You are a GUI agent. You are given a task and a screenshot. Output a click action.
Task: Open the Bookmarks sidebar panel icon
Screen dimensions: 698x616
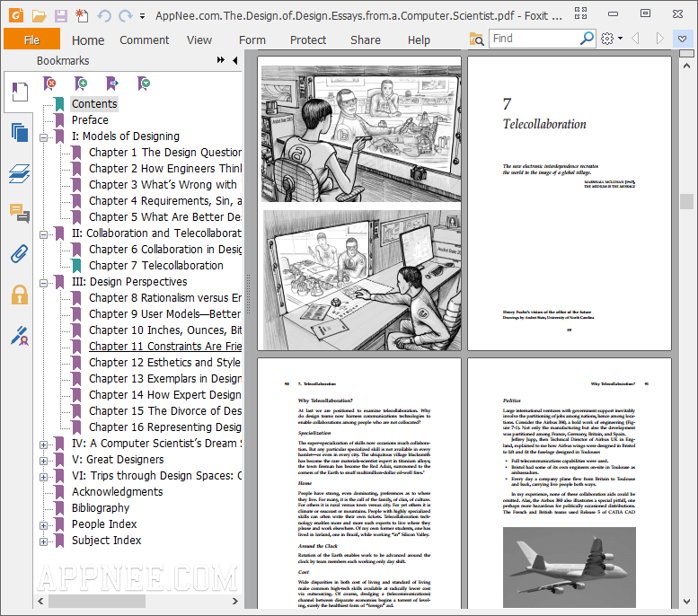pyautogui.click(x=20, y=92)
